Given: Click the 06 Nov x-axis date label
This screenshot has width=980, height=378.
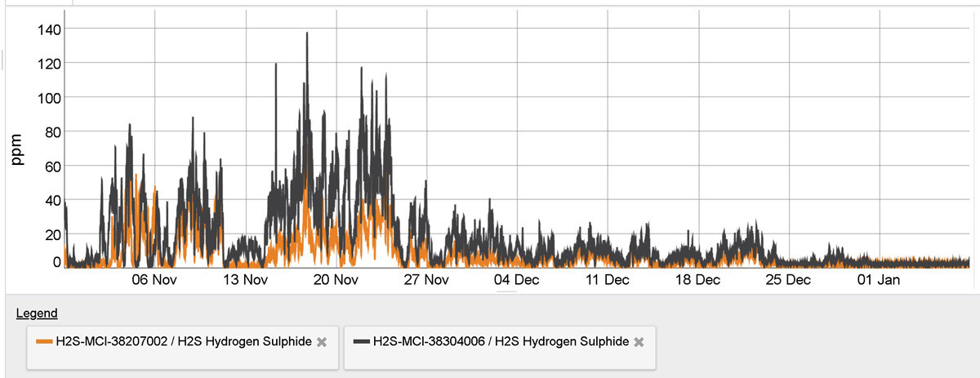Looking at the screenshot, I should tap(155, 281).
